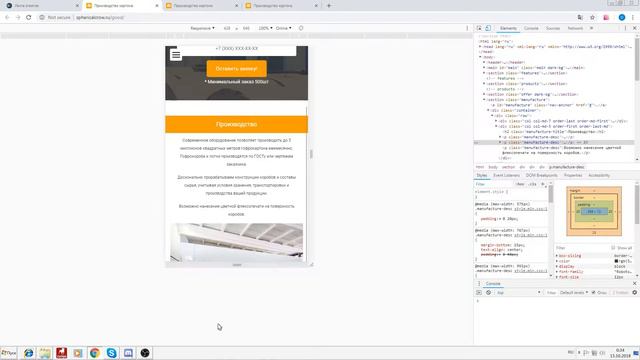640x360 pixels.
Task: Open the DevTools more options kebab menu
Action: (x=625, y=28)
